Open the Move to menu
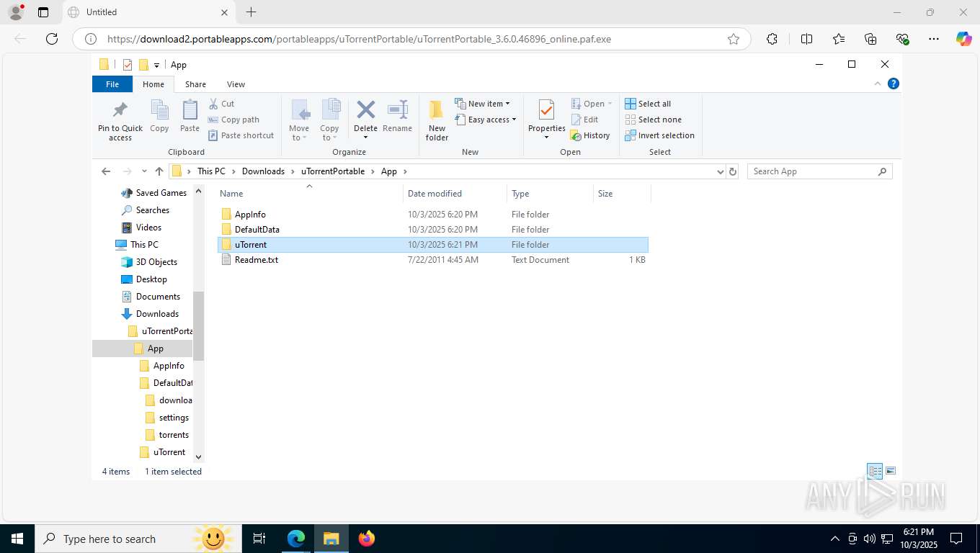This screenshot has width=980, height=553. pyautogui.click(x=299, y=120)
